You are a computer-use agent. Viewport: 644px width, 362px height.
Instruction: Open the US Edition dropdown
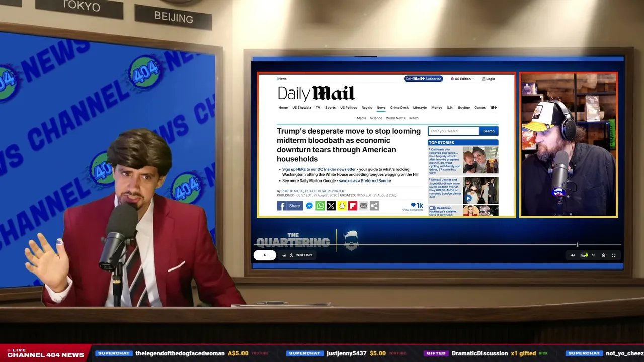[x=462, y=79]
